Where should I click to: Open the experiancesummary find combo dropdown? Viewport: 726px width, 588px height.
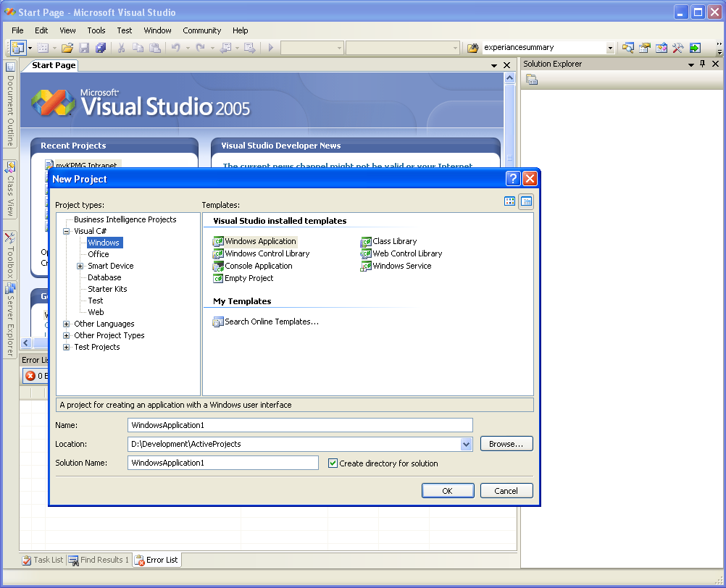click(x=610, y=48)
